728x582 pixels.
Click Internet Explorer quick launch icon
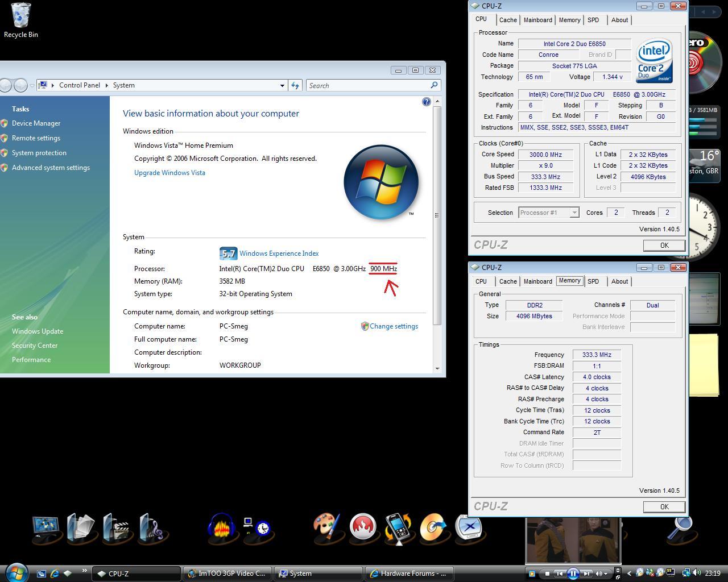55,573
